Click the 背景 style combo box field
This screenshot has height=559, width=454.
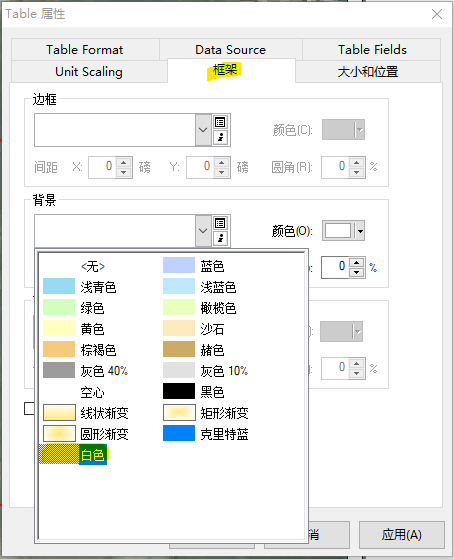pos(115,231)
